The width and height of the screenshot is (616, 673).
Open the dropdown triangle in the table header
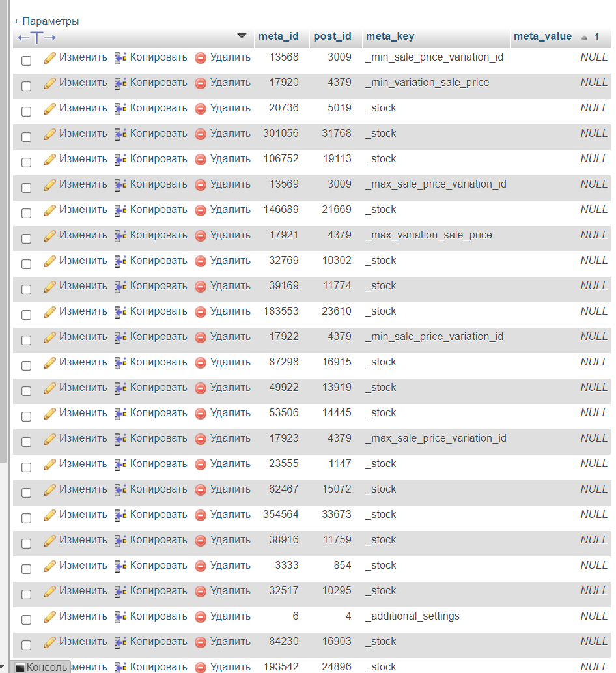click(242, 36)
